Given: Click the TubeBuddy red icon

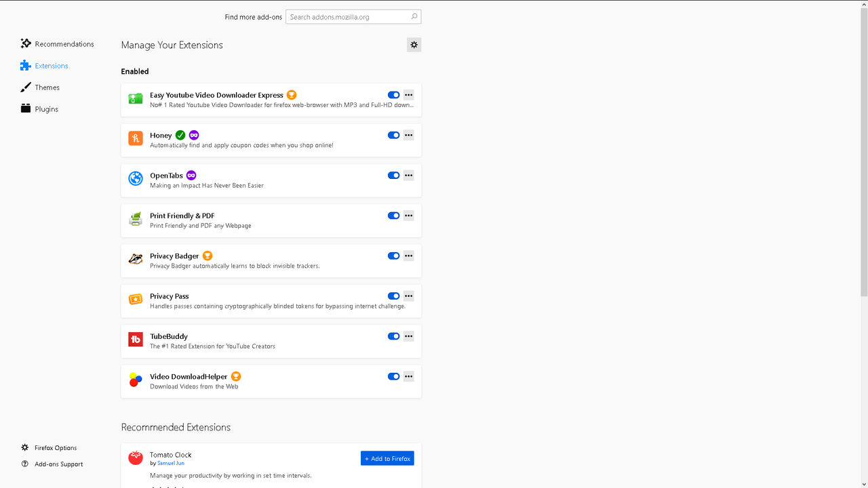Looking at the screenshot, I should 136,340.
